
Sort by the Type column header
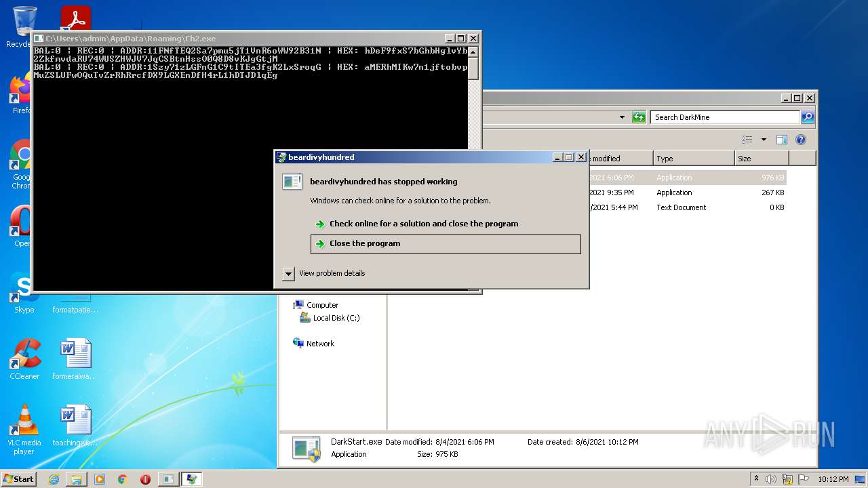tap(694, 159)
